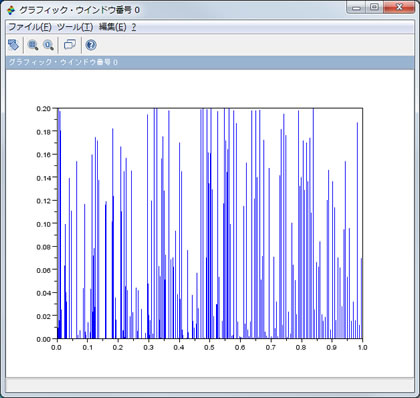Click the 1.0 label on x-axis
The height and width of the screenshot is (398, 420).
tap(362, 347)
